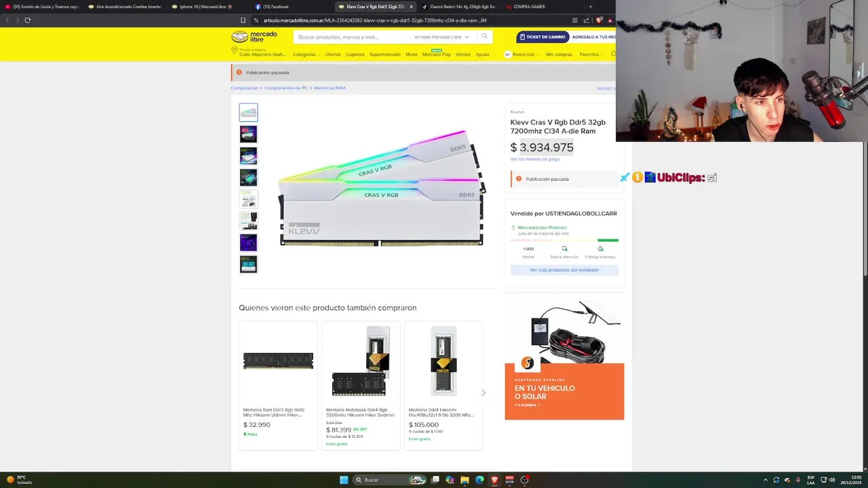Open Microsoft Edge from the taskbar
Screen dimensions: 868x488
point(479,480)
